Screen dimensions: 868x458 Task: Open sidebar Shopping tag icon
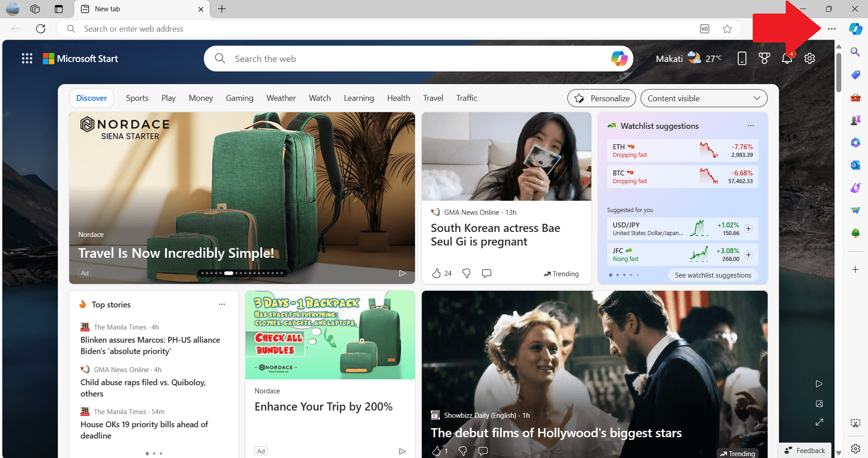[855, 75]
